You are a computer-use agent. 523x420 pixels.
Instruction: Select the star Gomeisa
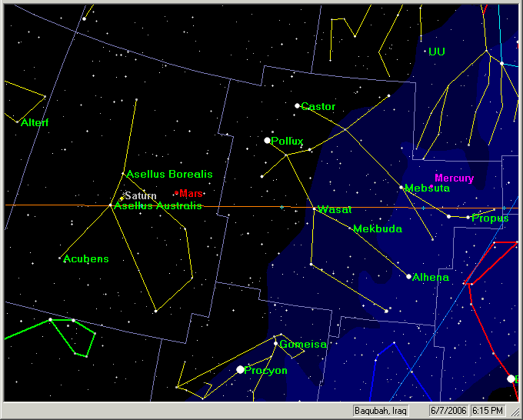[x=275, y=343]
